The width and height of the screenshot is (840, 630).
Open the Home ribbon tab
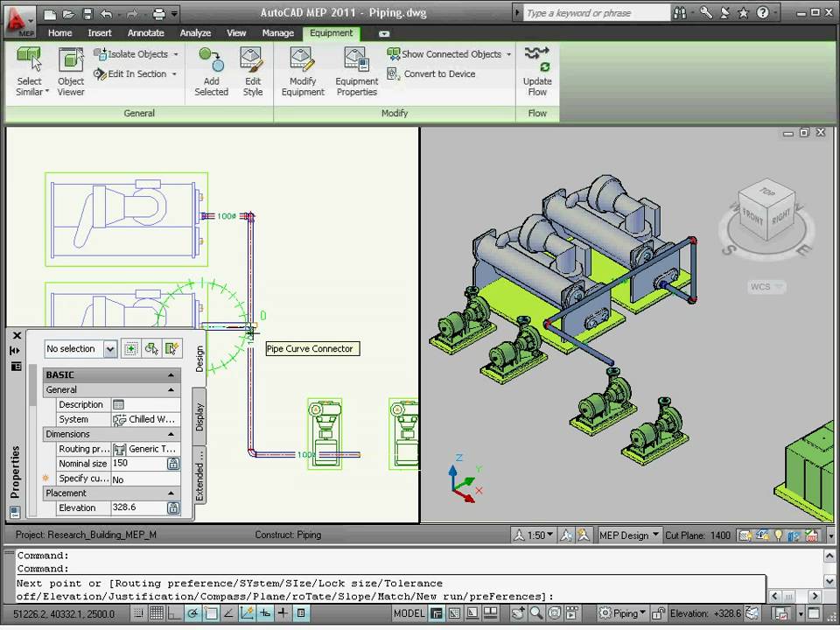click(x=60, y=33)
